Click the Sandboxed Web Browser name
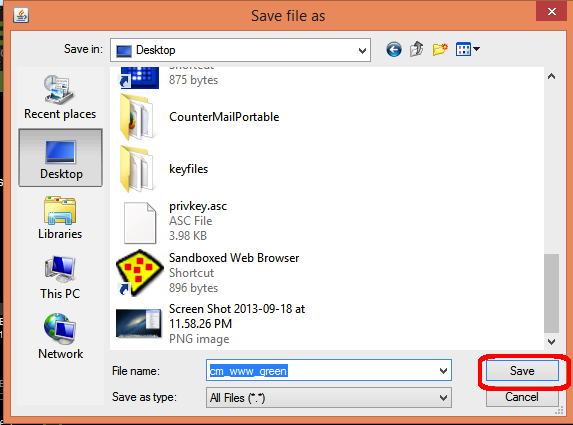Image resolution: width=573 pixels, height=425 pixels. pos(234,258)
